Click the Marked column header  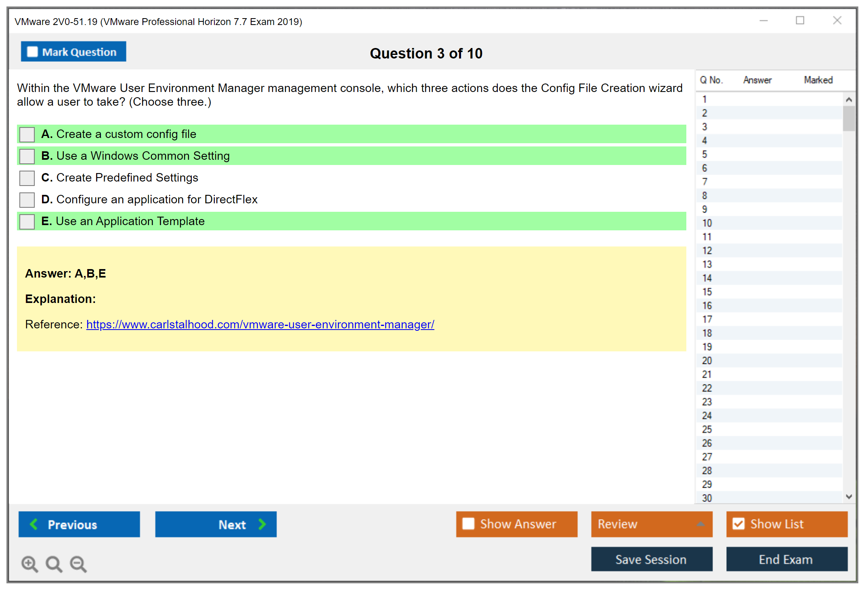818,80
